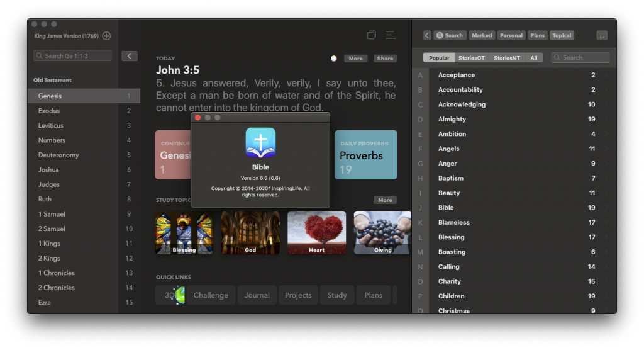This screenshot has width=644, height=350.
Task: Open the Plans quick link button
Action: [x=374, y=295]
